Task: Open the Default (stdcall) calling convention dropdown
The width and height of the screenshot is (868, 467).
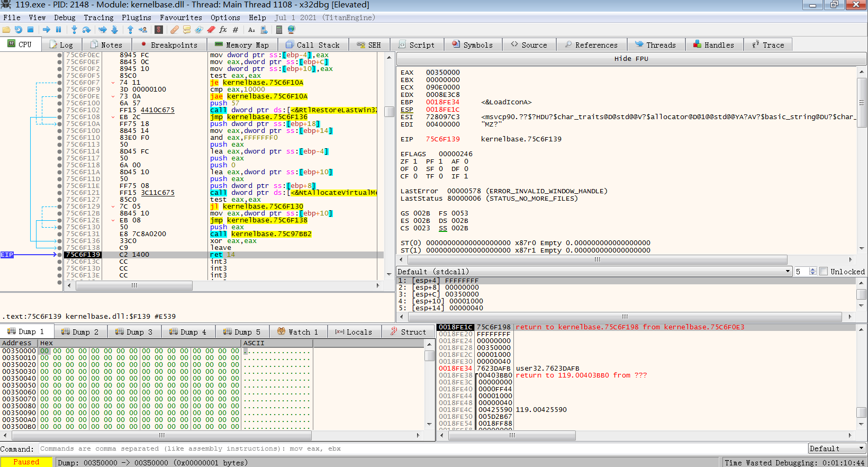Action: click(594, 272)
